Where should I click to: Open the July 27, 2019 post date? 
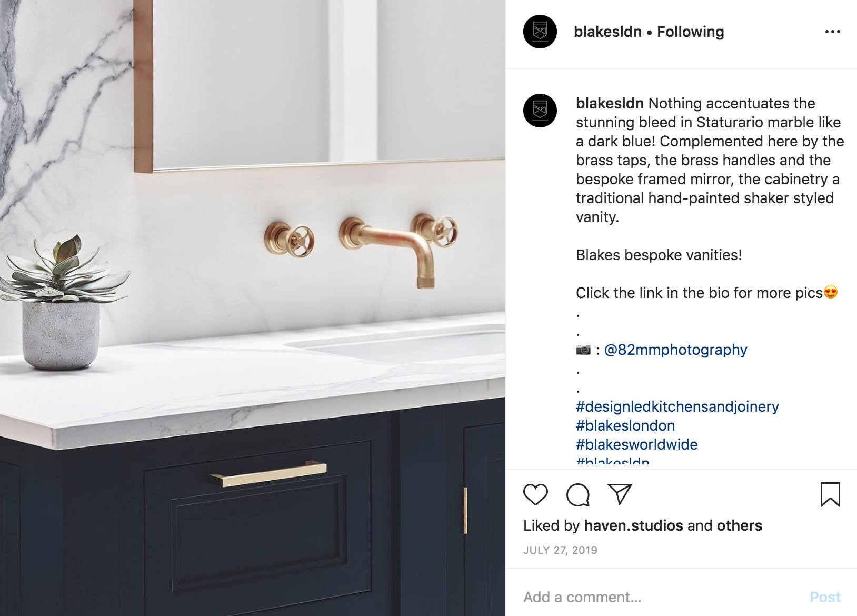(x=560, y=550)
